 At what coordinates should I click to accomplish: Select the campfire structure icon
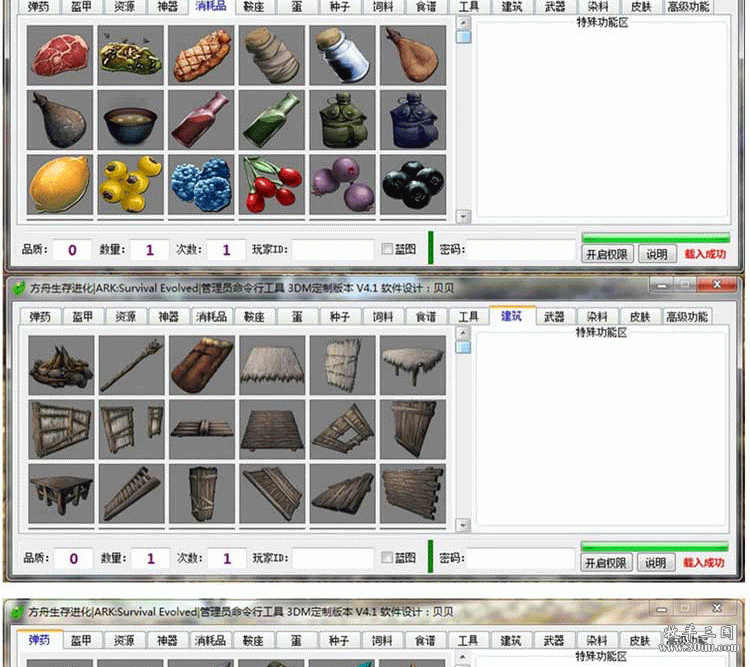[61, 365]
